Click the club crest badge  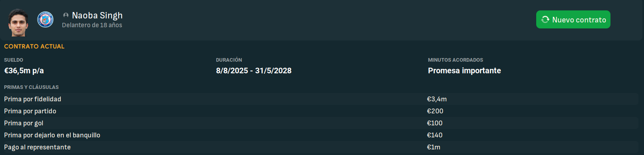pyautogui.click(x=46, y=20)
